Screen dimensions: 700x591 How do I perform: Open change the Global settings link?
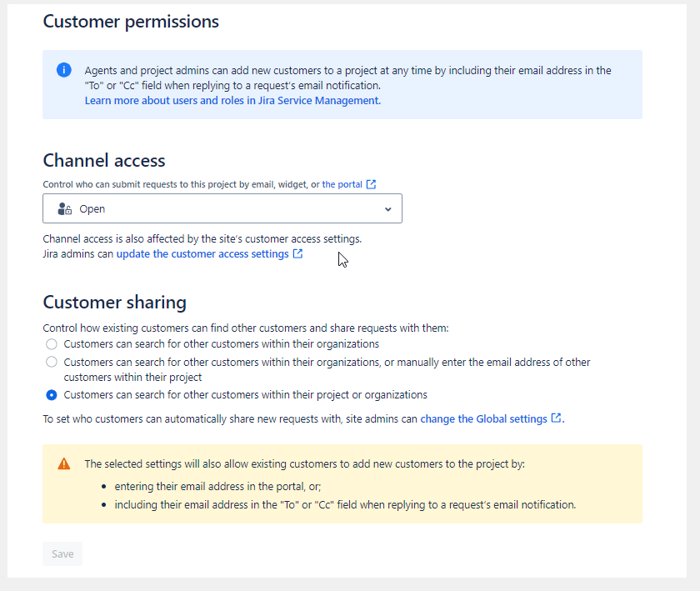[483, 419]
